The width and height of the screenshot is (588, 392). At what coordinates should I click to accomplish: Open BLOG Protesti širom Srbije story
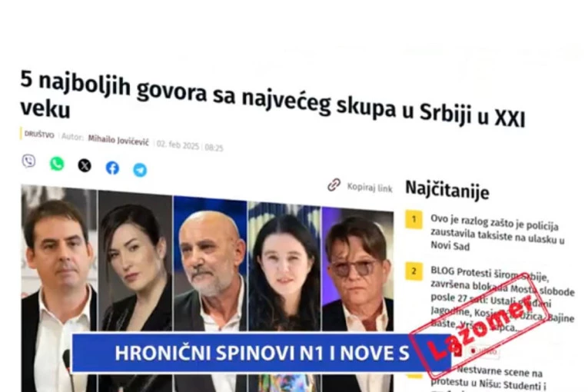(502, 299)
